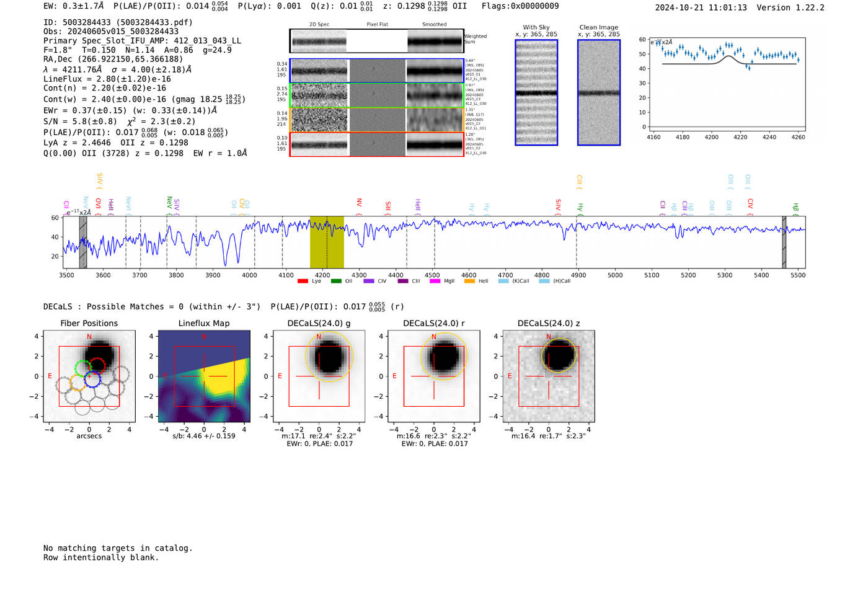Open the DECaLS z-band image

pyautogui.click(x=549, y=376)
